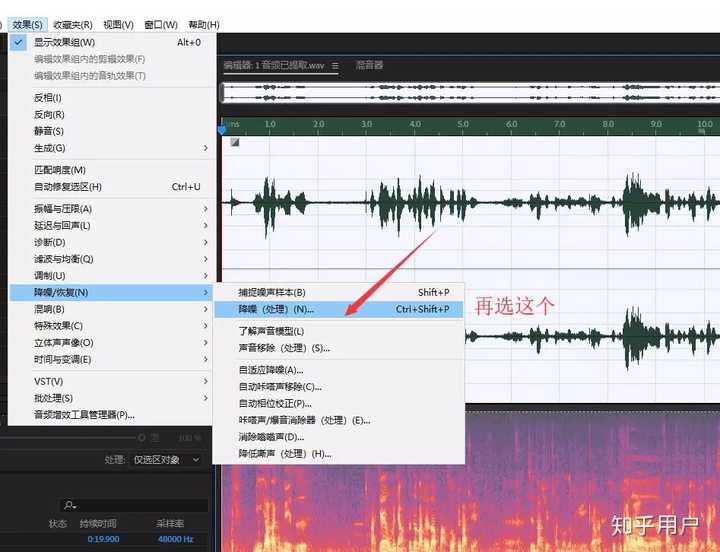Switch to the 混音器 tab
The image size is (720, 552).
coord(369,65)
